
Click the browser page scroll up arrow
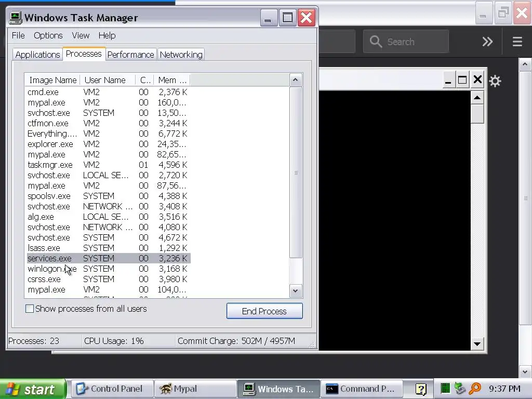click(525, 64)
